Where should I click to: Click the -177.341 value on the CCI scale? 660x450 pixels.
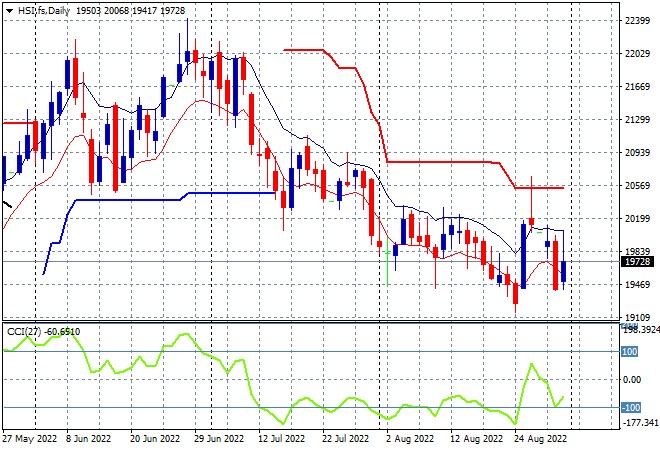coord(641,422)
